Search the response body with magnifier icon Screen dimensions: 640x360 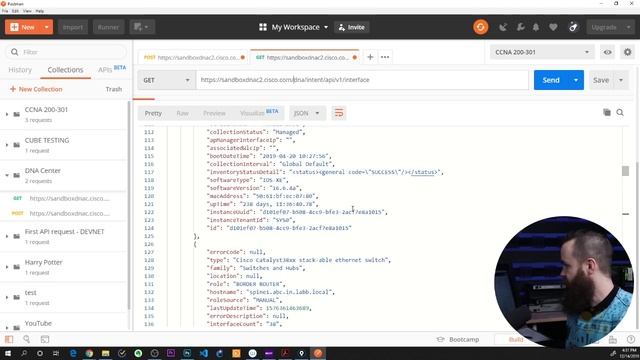click(x=620, y=113)
